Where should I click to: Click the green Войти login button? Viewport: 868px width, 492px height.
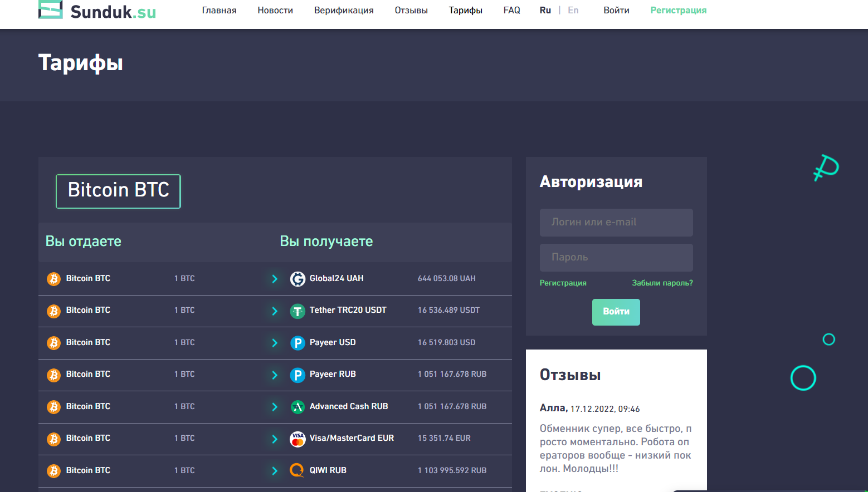point(616,312)
